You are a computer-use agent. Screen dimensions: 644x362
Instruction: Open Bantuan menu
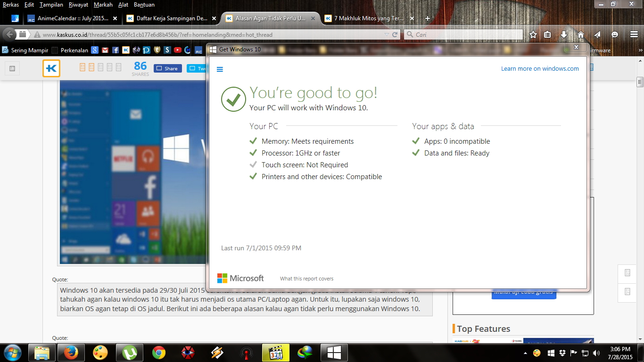pos(143,5)
